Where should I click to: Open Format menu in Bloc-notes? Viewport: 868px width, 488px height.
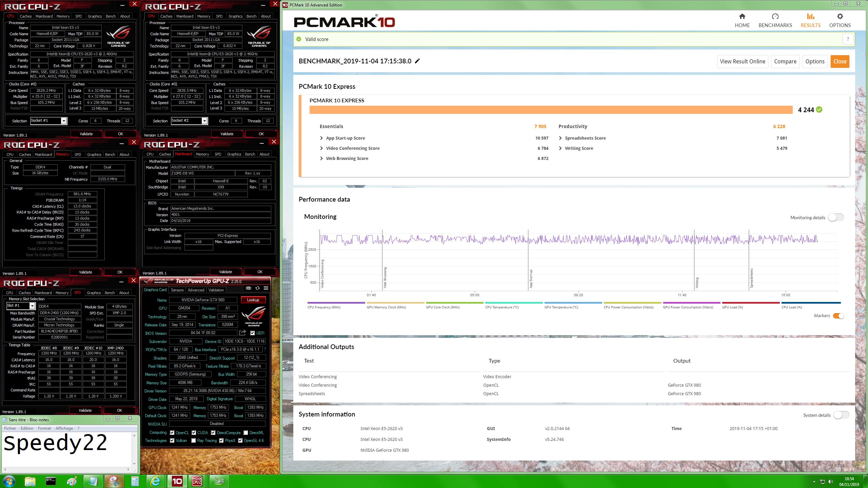pyautogui.click(x=44, y=428)
